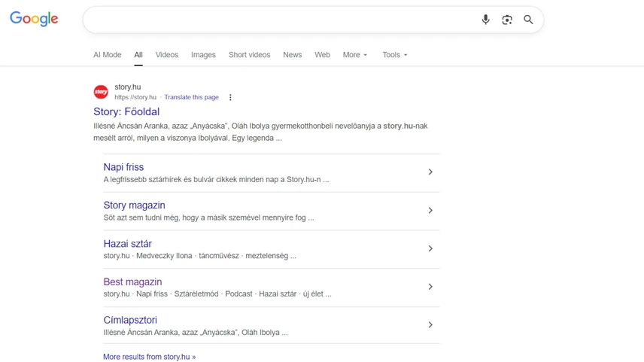Click description 'A legfrissebb sztárhírek és bulvár'
Screen dimensions: 644x362
point(216,180)
